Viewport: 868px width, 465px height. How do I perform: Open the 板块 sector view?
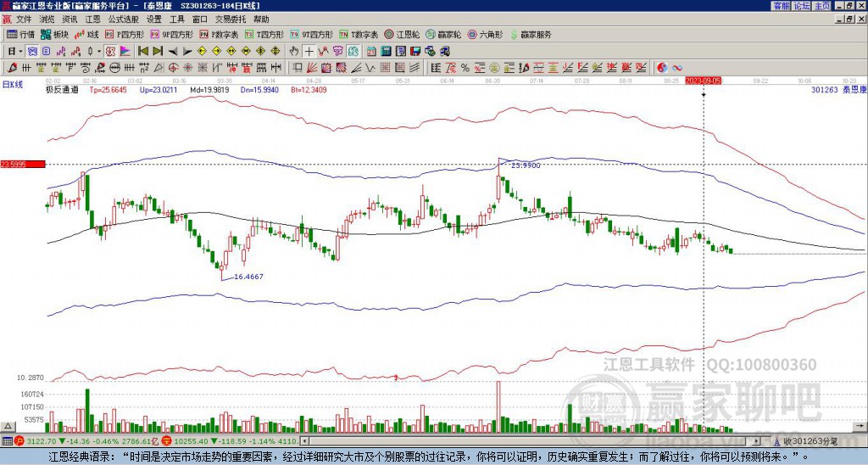pyautogui.click(x=54, y=34)
